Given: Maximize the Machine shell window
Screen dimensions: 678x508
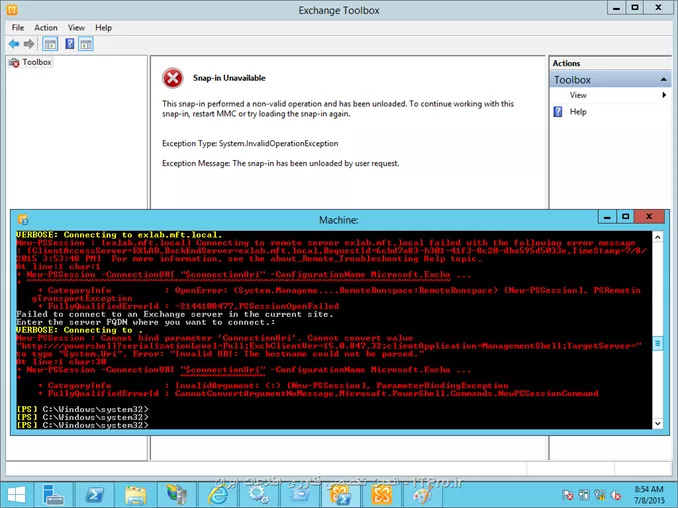Looking at the screenshot, I should 625,217.
